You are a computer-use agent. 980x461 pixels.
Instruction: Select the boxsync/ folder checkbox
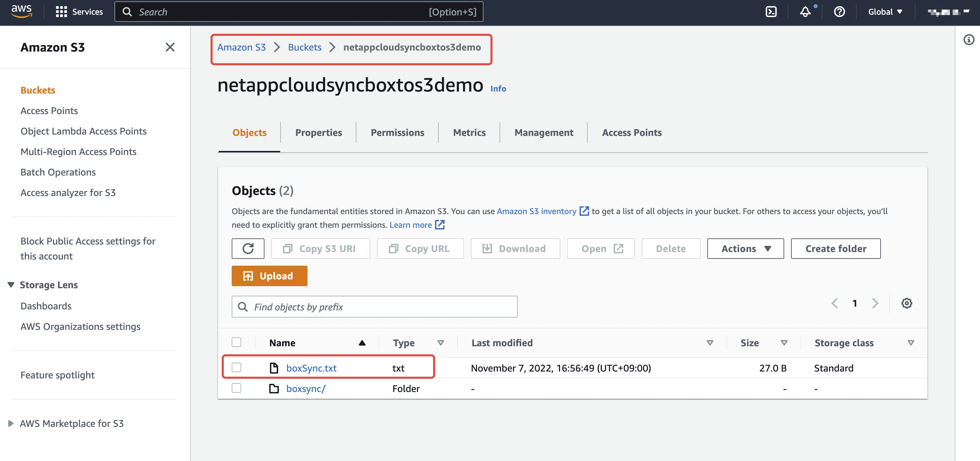coord(236,388)
